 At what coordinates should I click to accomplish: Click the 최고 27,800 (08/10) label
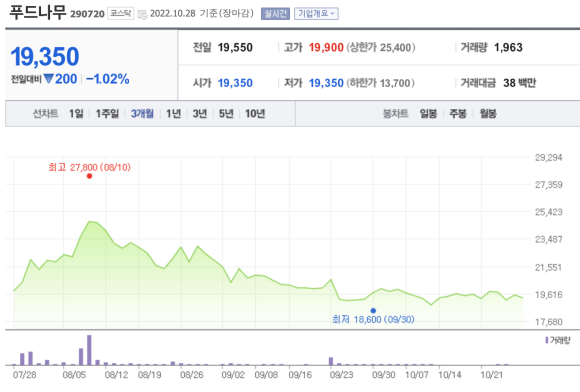(x=90, y=167)
